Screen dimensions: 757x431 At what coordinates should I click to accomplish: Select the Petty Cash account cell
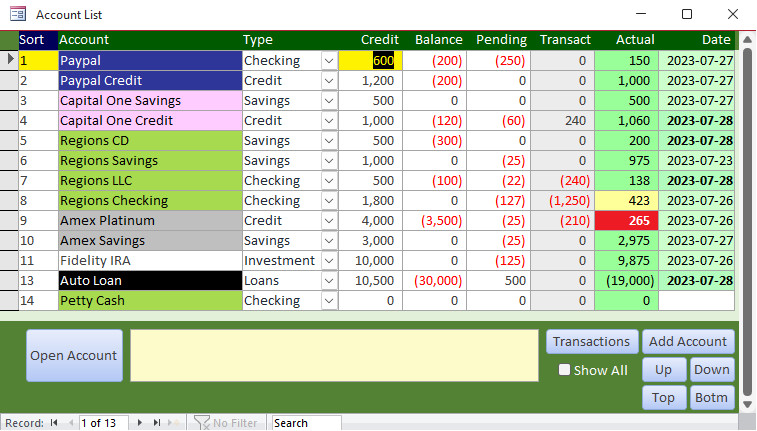coord(150,301)
